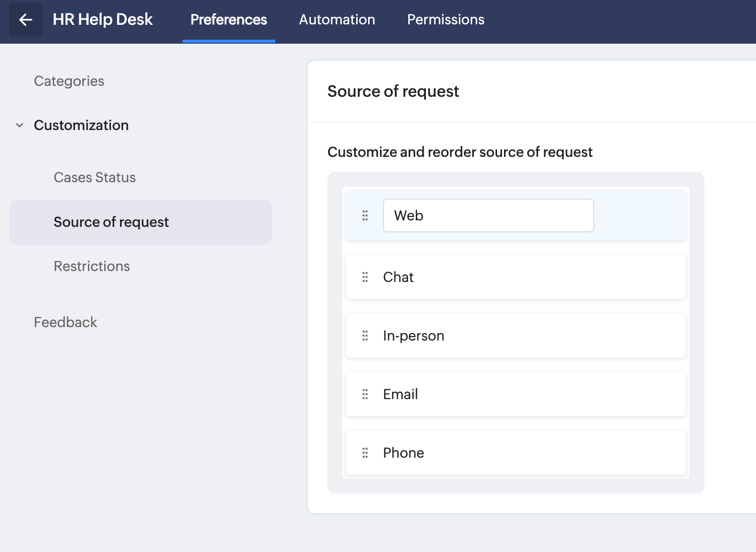The width and height of the screenshot is (756, 552).
Task: Select the Phone source row
Action: pyautogui.click(x=516, y=453)
